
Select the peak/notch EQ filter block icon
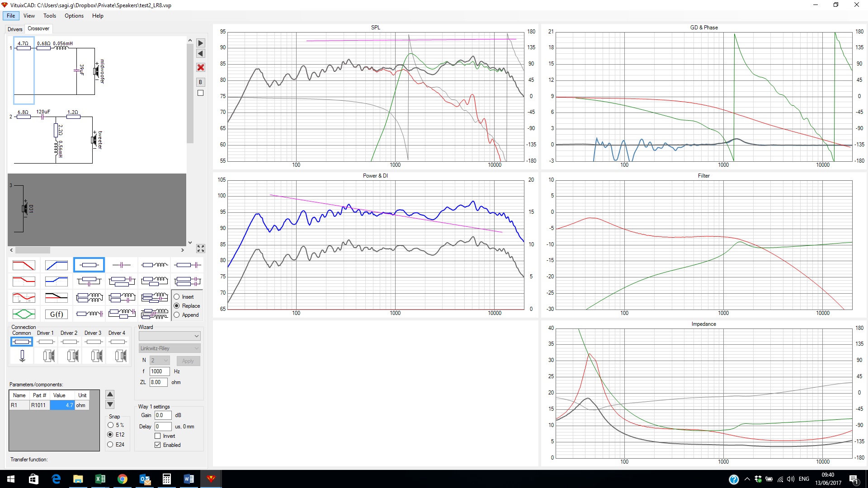click(24, 298)
